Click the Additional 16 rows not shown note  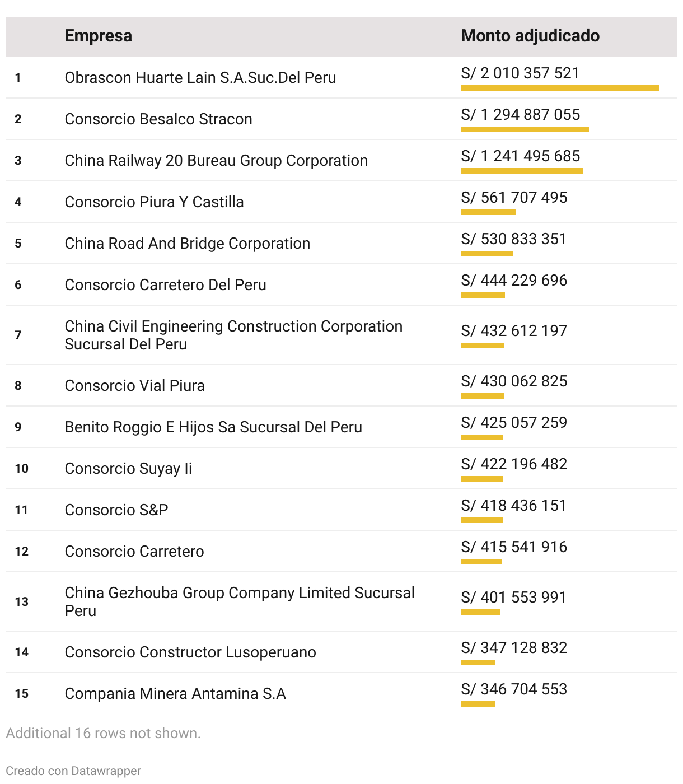[103, 733]
